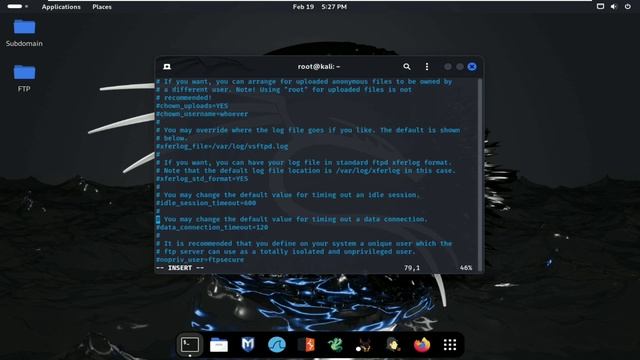Click comment line '# a different user. Note!'
Image resolution: width=640 pixels, height=360 pixels.
(284, 89)
